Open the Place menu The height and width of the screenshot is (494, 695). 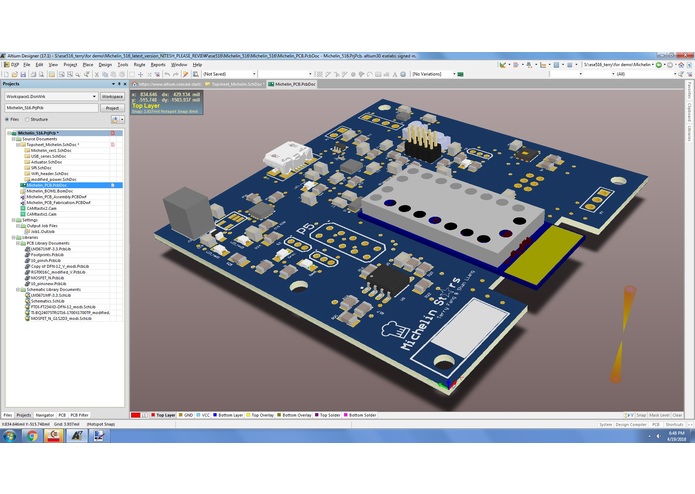tap(88, 65)
